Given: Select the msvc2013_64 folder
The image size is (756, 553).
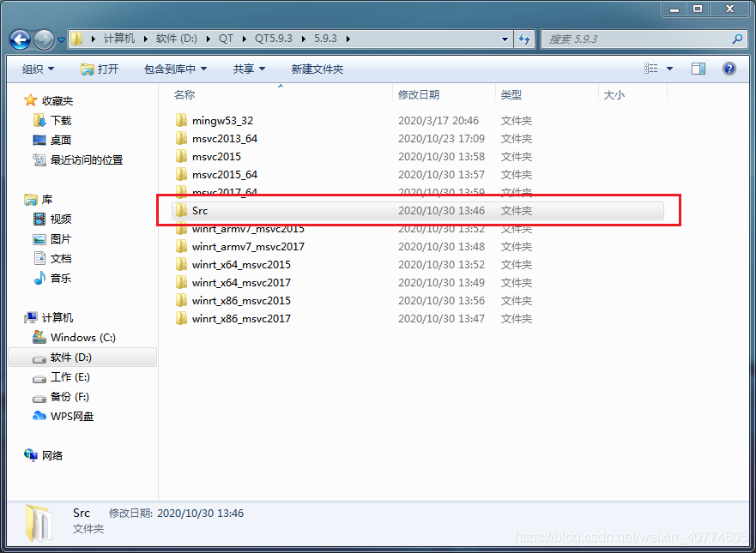Looking at the screenshot, I should pyautogui.click(x=225, y=139).
